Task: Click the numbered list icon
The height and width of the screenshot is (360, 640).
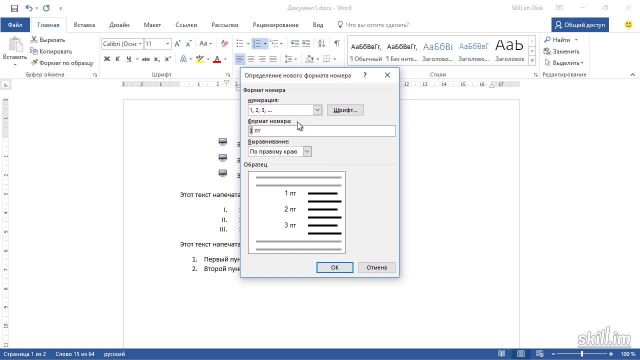Action: 257,44
